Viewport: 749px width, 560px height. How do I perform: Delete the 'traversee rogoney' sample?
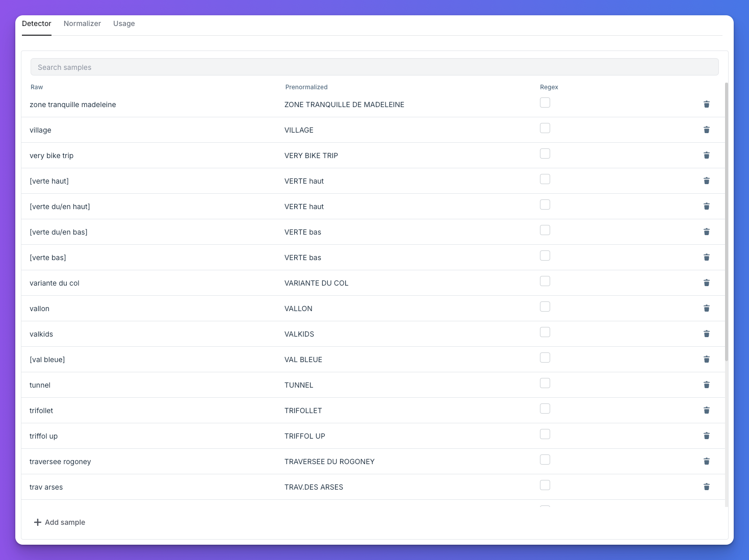pyautogui.click(x=707, y=461)
